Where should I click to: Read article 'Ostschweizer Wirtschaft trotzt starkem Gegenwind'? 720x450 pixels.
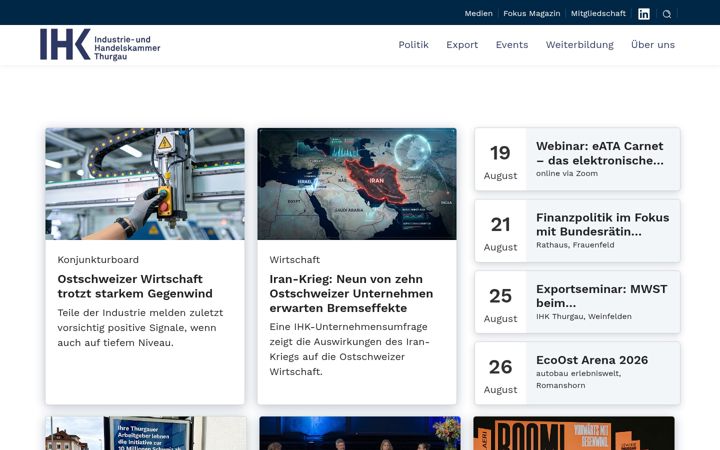point(135,286)
